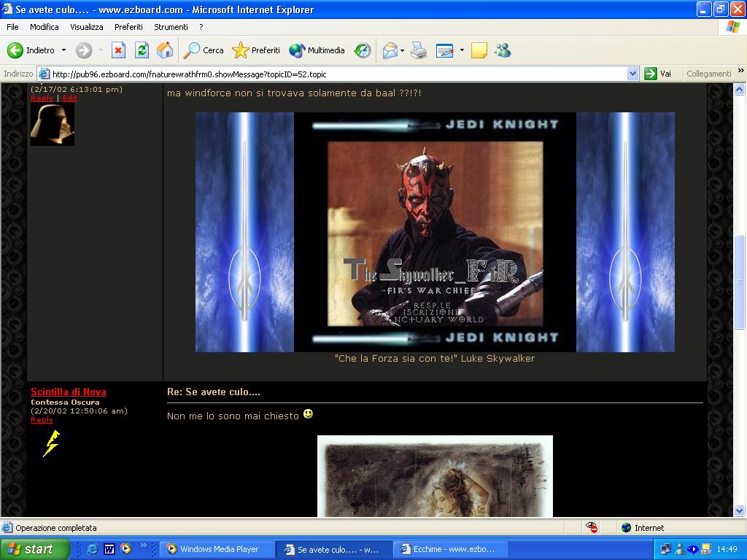Open the File menu
The height and width of the screenshot is (560, 747).
coord(12,27)
